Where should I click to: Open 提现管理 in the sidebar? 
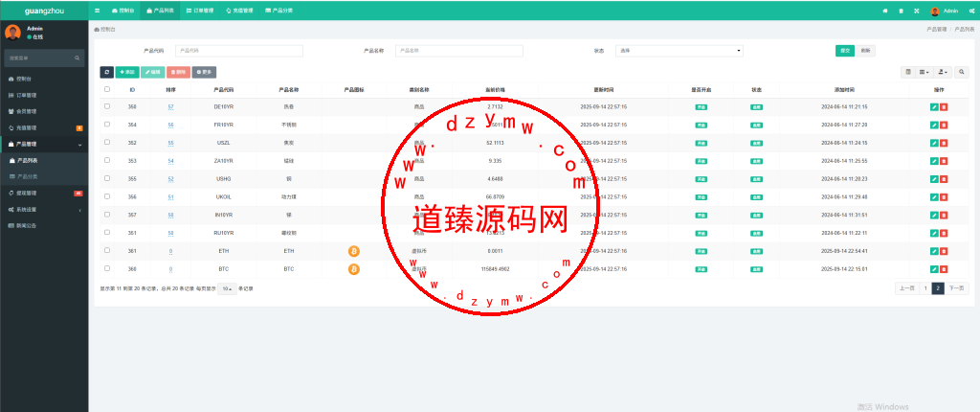coord(44,194)
